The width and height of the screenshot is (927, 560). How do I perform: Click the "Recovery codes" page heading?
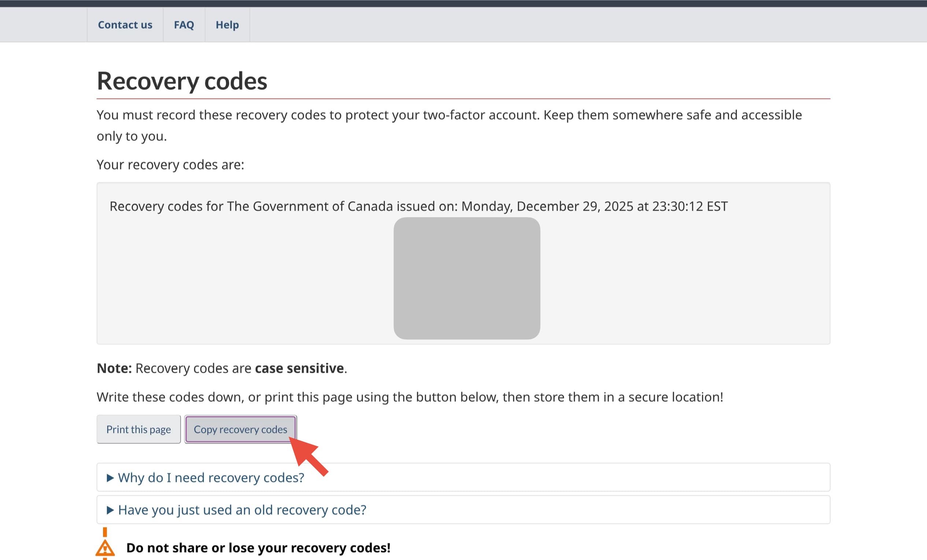point(182,81)
